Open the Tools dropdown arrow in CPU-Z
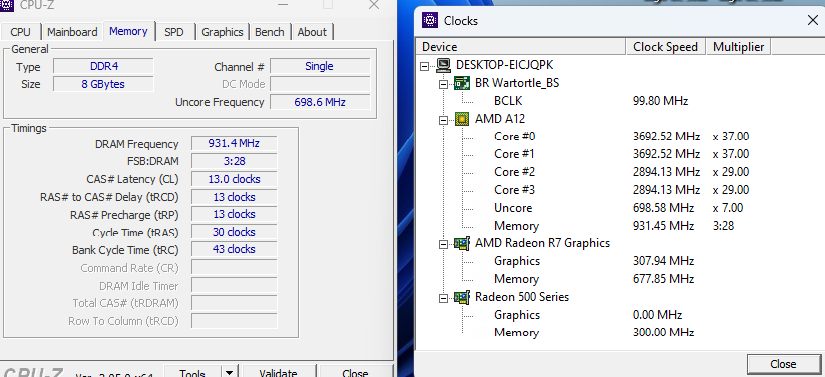 tap(229, 372)
